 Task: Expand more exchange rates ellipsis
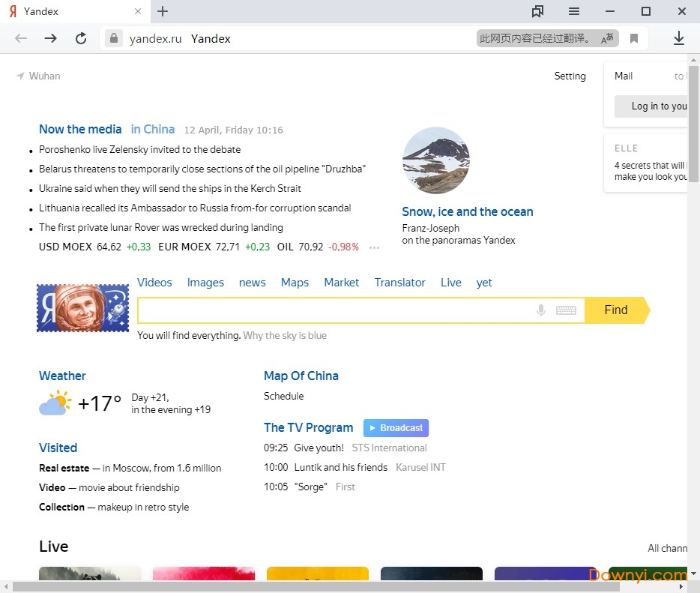(375, 247)
